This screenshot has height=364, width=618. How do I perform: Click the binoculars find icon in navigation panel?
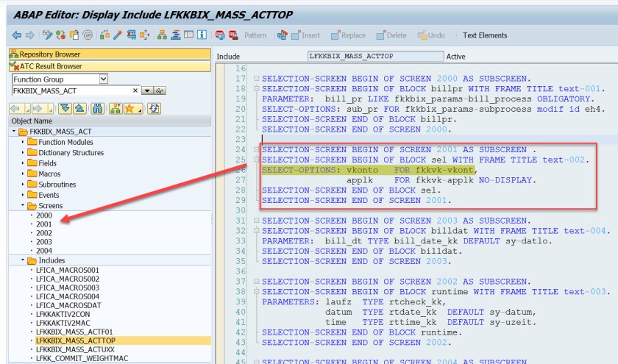click(98, 109)
